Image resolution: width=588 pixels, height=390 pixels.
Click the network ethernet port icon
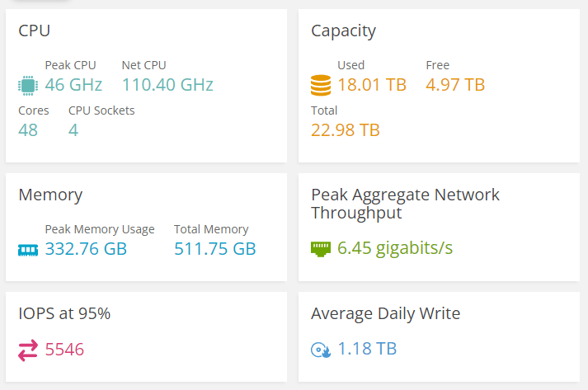(321, 248)
